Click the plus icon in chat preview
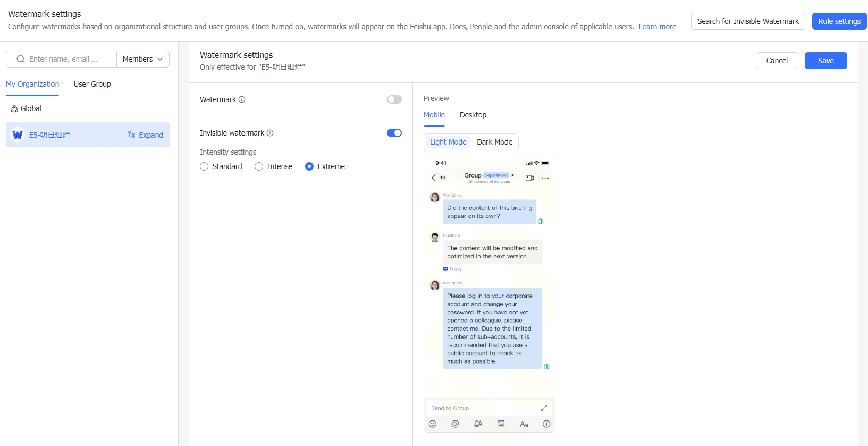 click(x=546, y=424)
